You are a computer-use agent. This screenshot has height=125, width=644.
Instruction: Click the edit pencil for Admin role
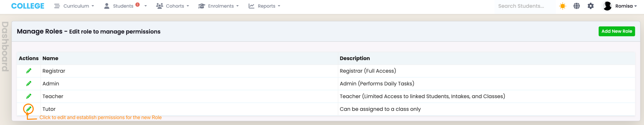click(29, 84)
